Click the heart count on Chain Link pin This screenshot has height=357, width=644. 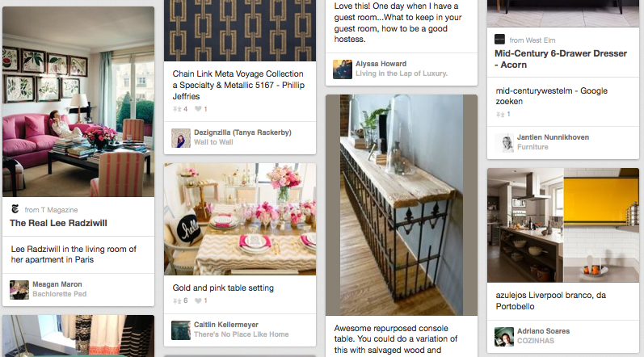[x=201, y=109]
